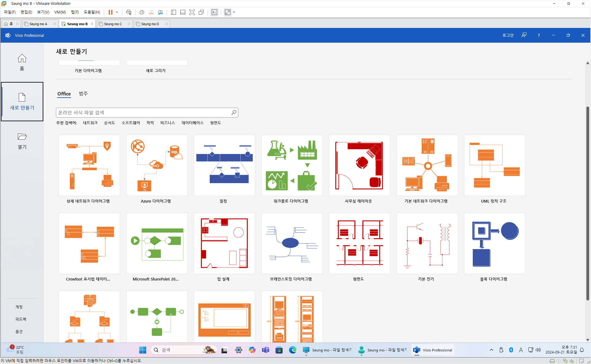Show hidden system tray icons chevron
591x364 pixels.
(491, 350)
